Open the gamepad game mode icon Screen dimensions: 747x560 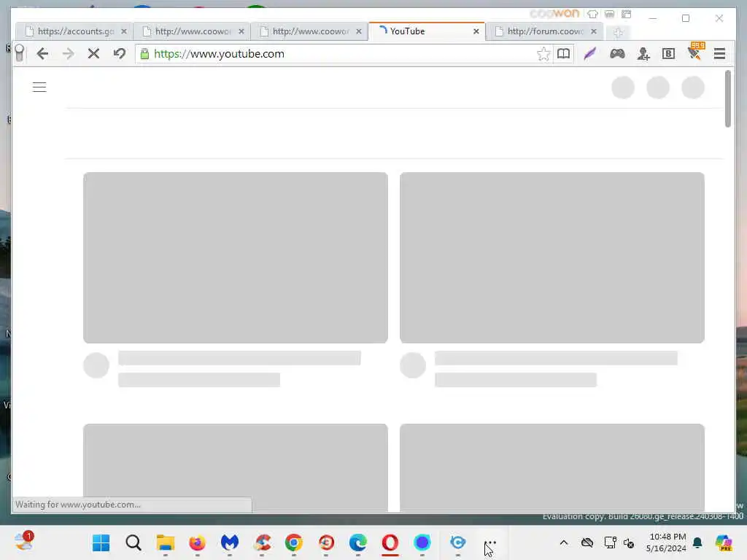(617, 54)
